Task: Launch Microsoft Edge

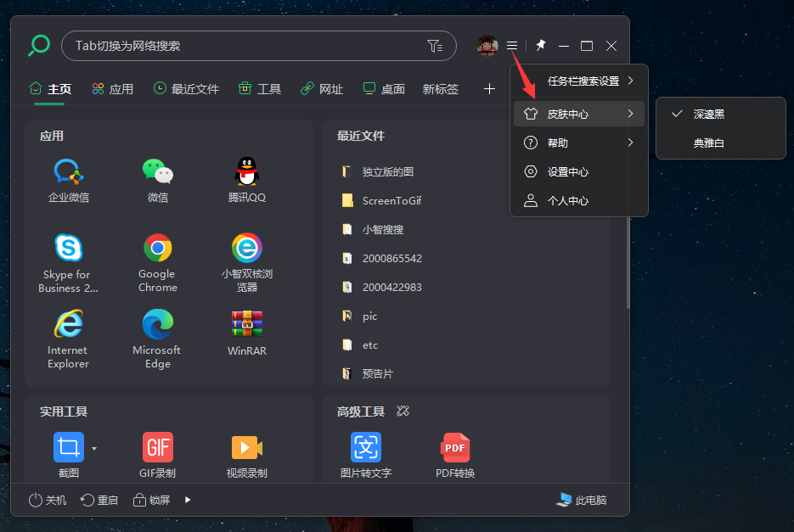Action: 157,339
